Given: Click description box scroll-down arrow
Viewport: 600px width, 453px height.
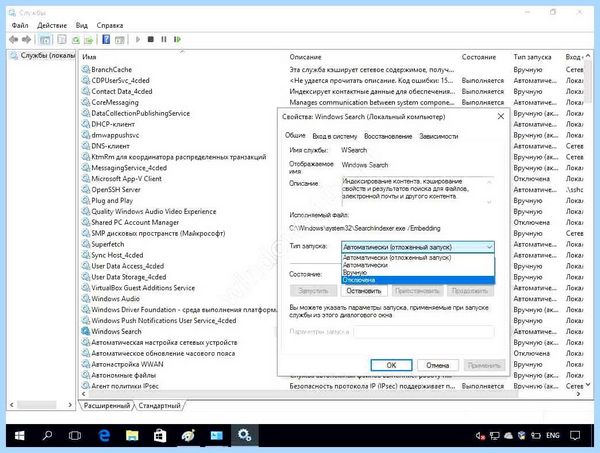Looking at the screenshot, I should (489, 202).
